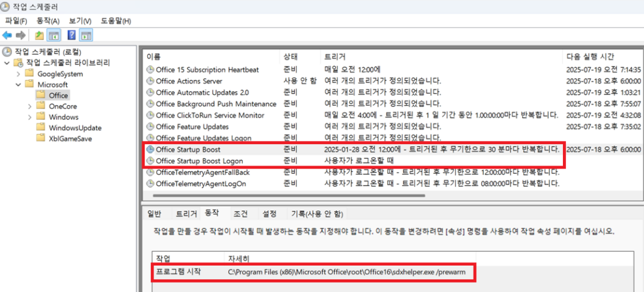Switch to the 기록(사용 안 함) tab

click(317, 214)
